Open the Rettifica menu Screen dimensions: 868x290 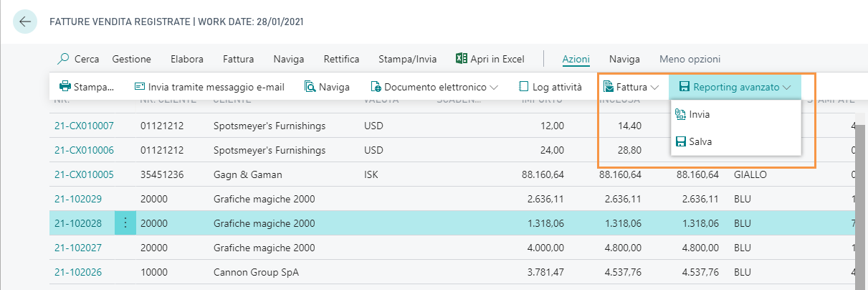[341, 59]
